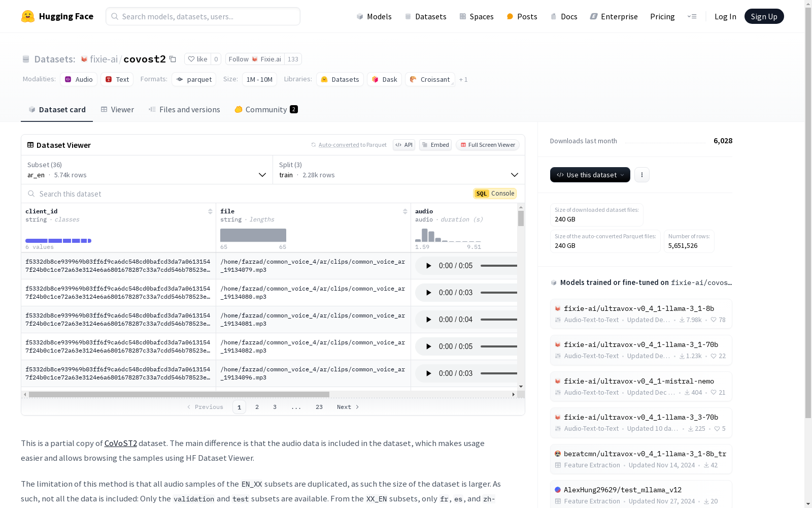Jump to page 23 of results

[319, 407]
